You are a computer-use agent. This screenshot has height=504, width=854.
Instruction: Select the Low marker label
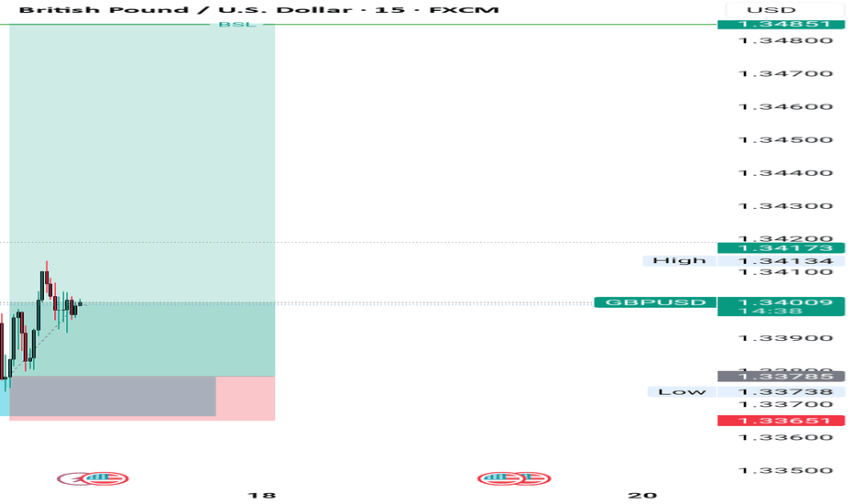(x=682, y=392)
